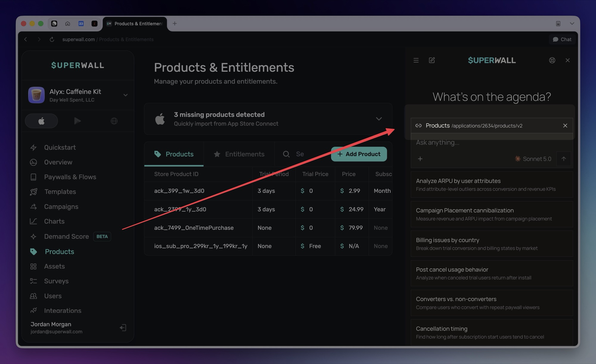Select Cancellation timing suggestion

pyautogui.click(x=492, y=332)
